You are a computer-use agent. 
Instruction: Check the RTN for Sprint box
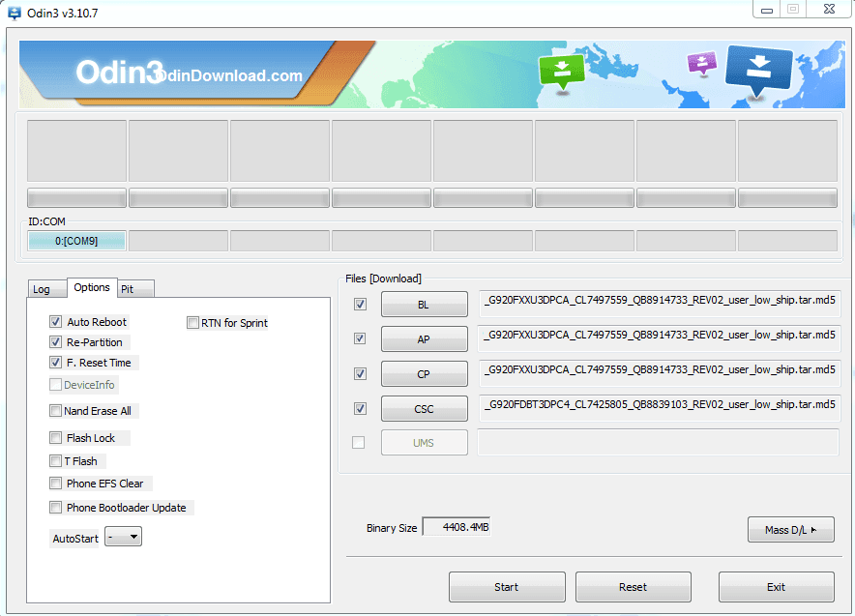[x=192, y=323]
